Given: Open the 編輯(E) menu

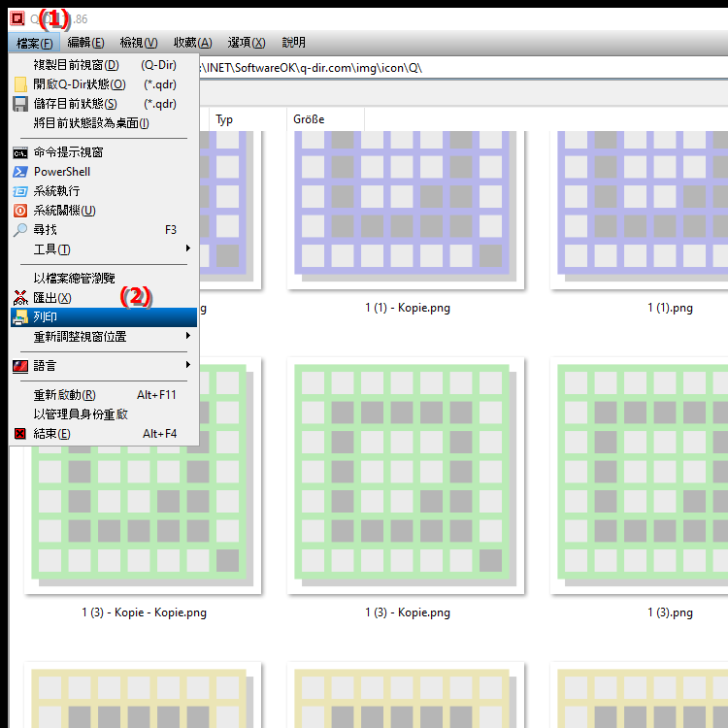Looking at the screenshot, I should click(85, 43).
